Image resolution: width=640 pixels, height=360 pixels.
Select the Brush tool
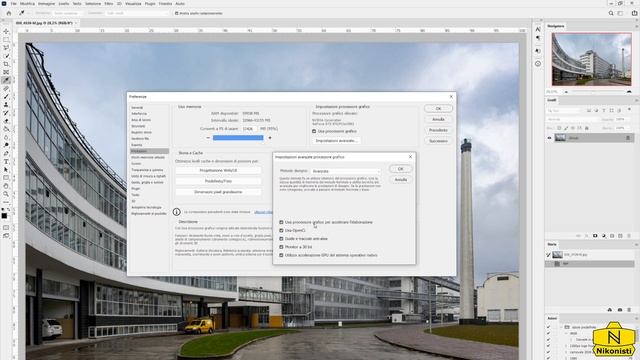click(6, 97)
